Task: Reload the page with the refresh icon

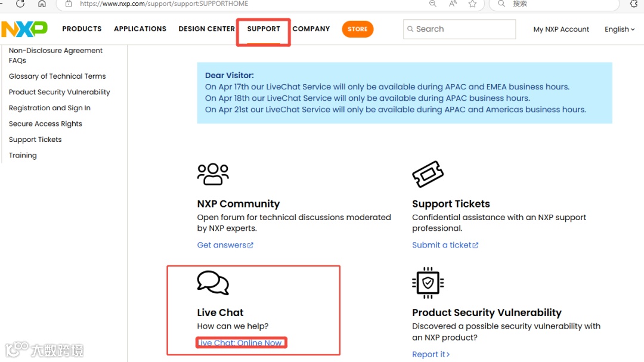Action: (20, 4)
